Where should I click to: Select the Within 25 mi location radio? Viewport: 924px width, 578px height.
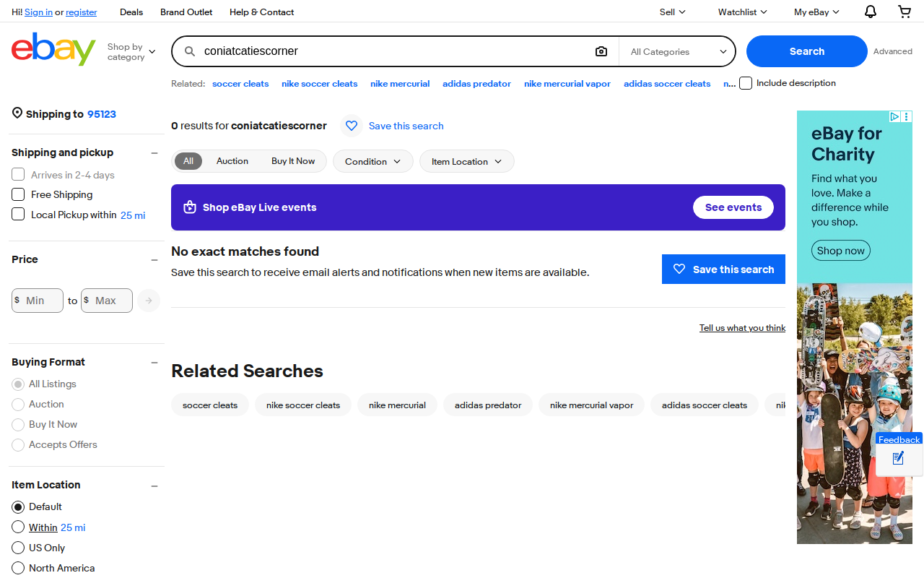(x=18, y=527)
